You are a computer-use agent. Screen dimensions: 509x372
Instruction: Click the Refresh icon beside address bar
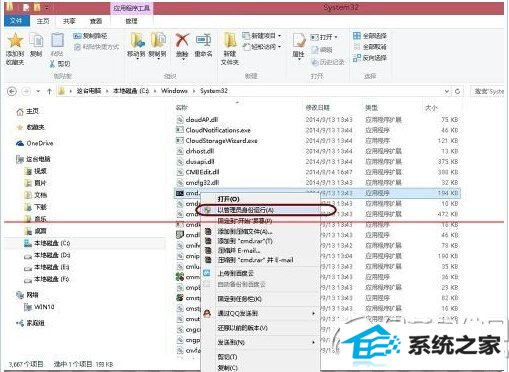[457, 91]
